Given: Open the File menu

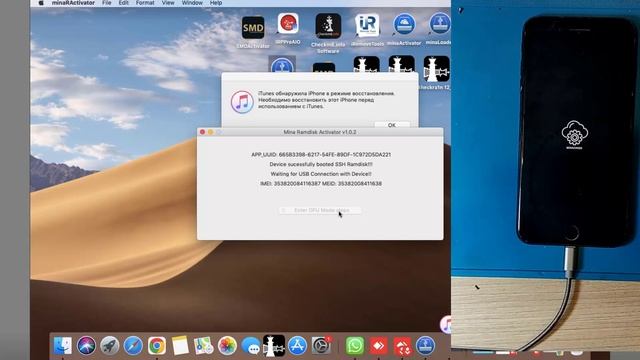Looking at the screenshot, I should pyautogui.click(x=107, y=3).
